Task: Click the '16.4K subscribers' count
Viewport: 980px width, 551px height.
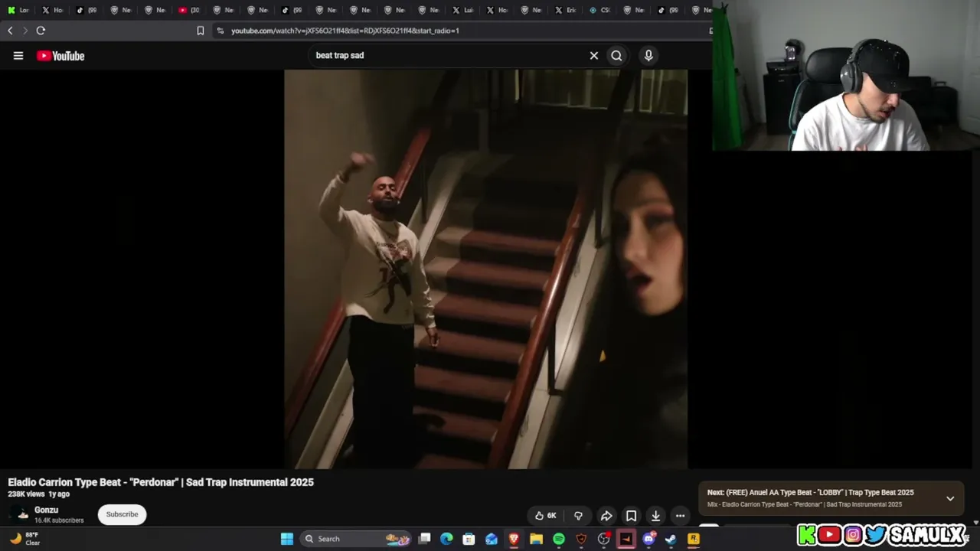Action: tap(59, 520)
